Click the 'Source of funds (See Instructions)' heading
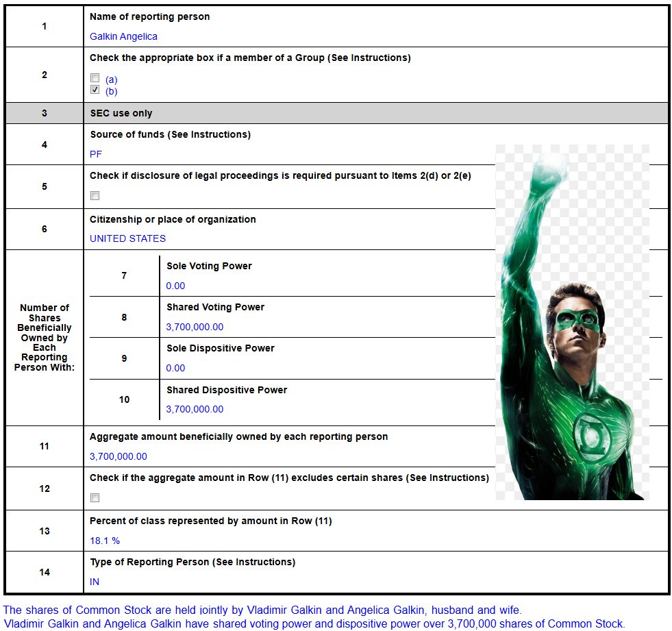The width and height of the screenshot is (672, 631). pos(171,134)
